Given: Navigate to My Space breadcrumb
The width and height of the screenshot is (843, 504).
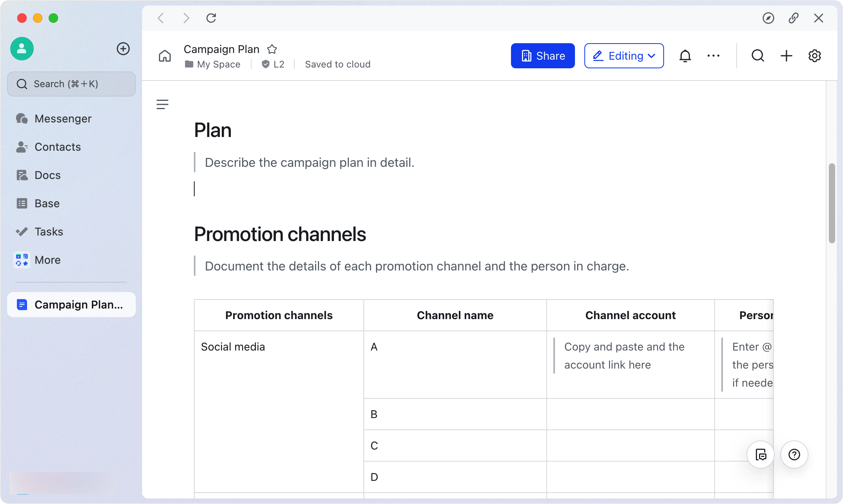Looking at the screenshot, I should [x=218, y=64].
